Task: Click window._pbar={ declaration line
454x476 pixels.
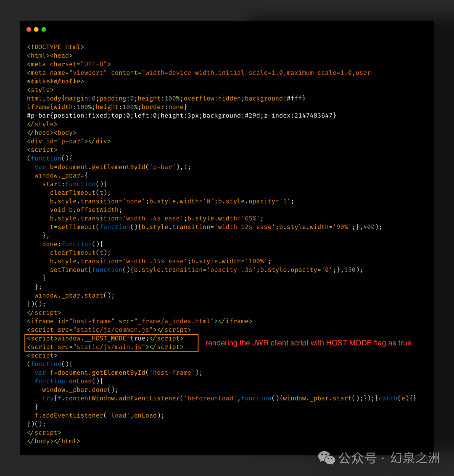Action: coord(61,175)
